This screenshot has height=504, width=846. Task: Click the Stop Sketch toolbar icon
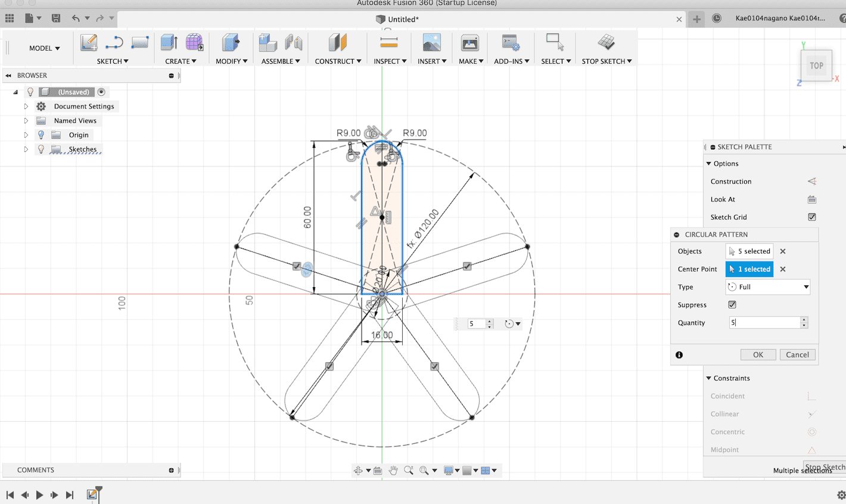tap(606, 43)
